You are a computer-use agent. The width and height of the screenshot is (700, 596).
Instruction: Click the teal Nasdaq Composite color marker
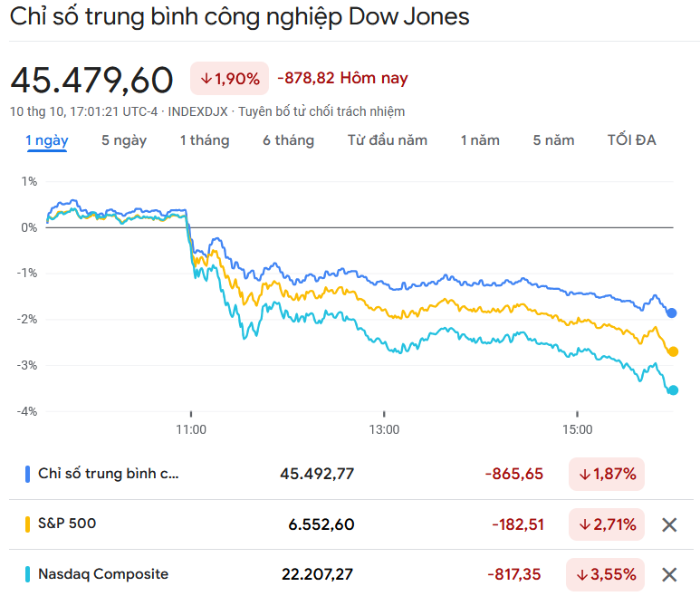[28, 573]
